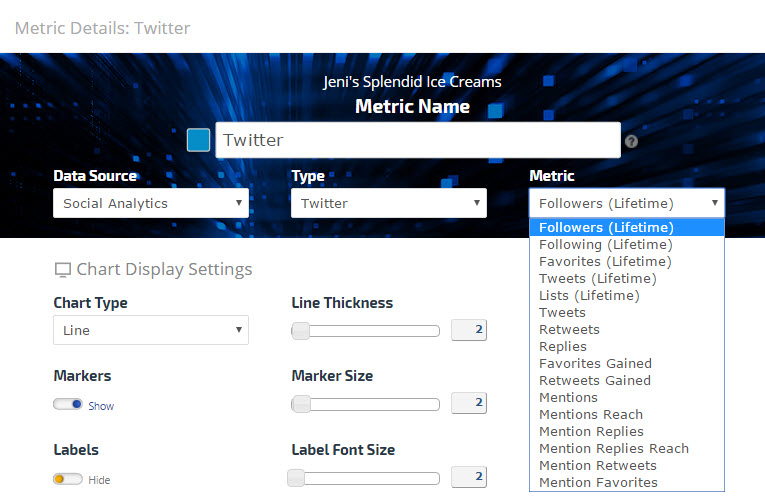
Task: Select Mentions Reach in the metric list
Action: tap(590, 414)
